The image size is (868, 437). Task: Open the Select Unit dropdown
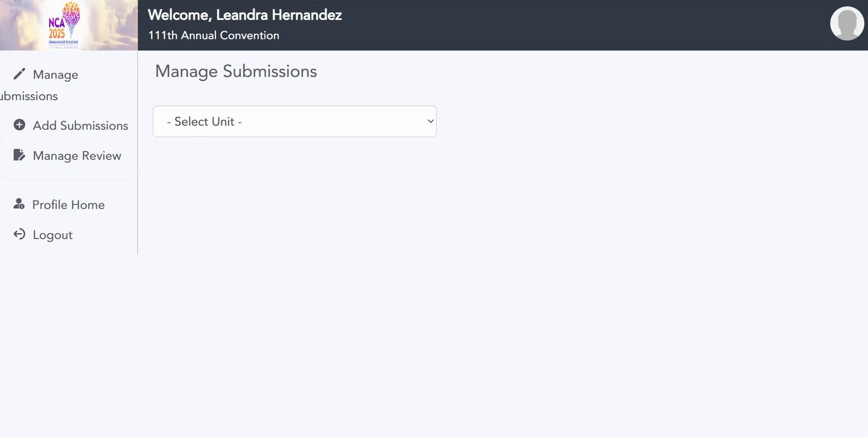(294, 121)
